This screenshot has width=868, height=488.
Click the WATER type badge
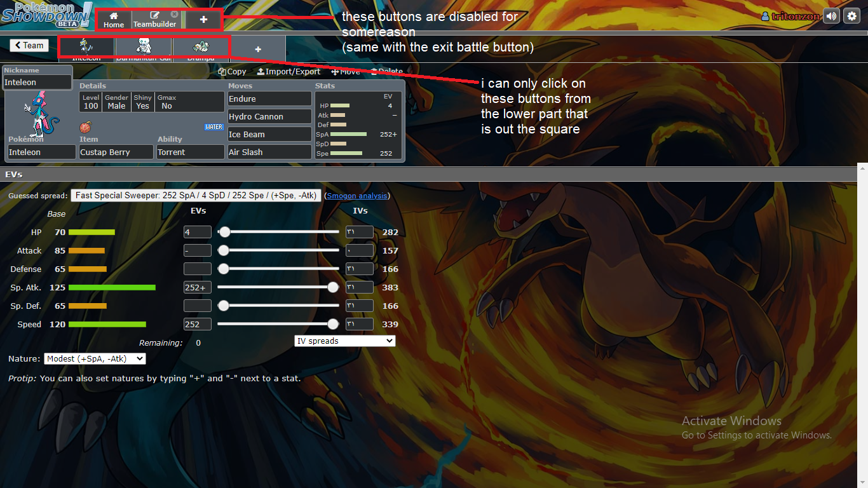click(214, 126)
